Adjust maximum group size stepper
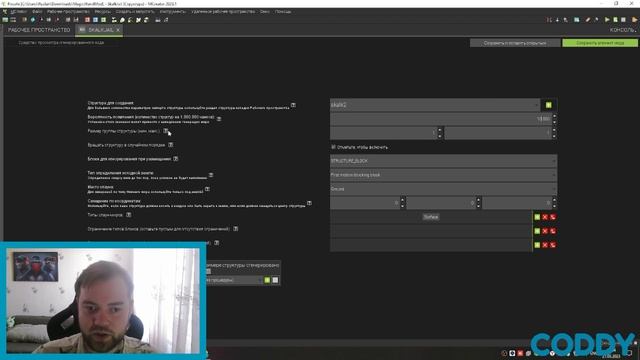 (554, 133)
